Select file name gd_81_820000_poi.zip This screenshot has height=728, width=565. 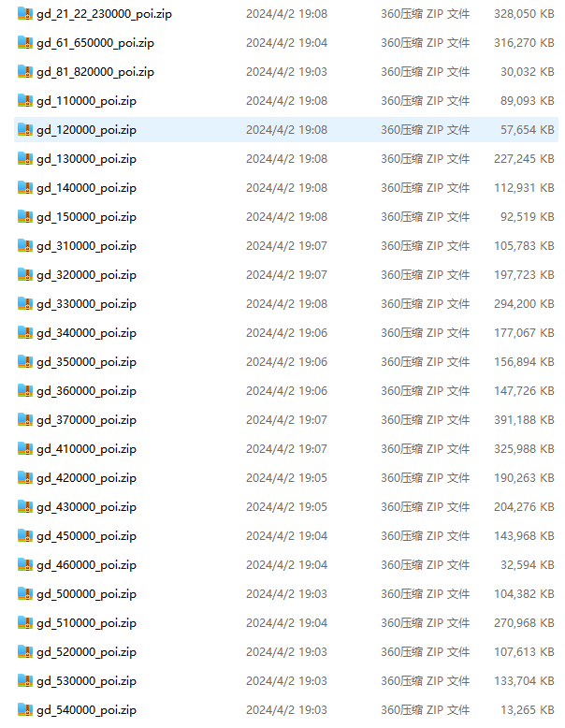(x=95, y=72)
